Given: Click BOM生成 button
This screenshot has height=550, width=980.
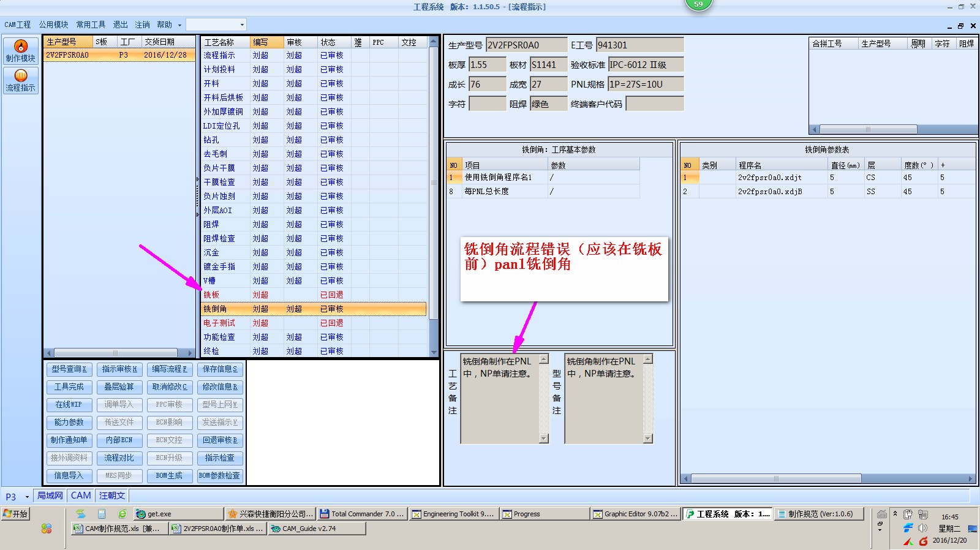Looking at the screenshot, I should coord(170,475).
